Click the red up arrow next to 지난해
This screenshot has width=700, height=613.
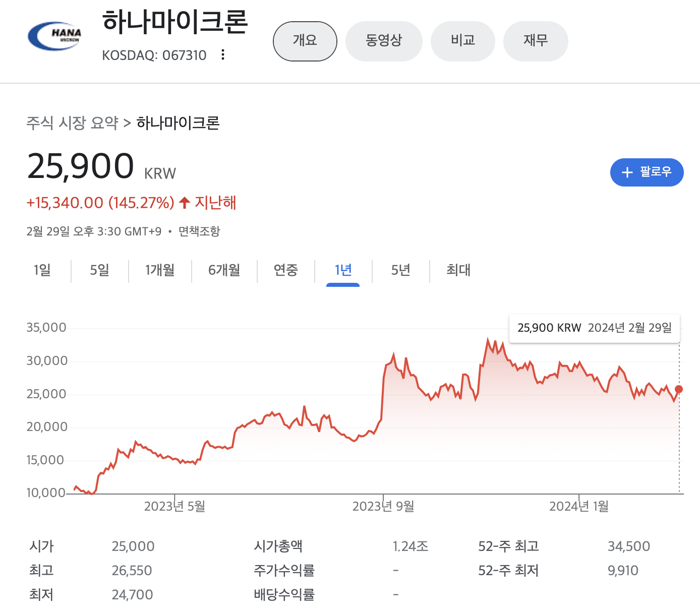pos(185,203)
